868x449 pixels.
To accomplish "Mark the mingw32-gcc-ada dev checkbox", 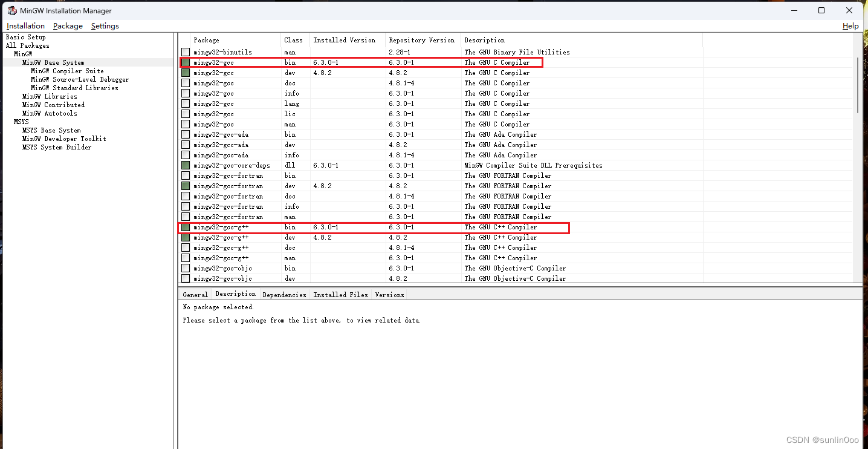I will click(186, 145).
